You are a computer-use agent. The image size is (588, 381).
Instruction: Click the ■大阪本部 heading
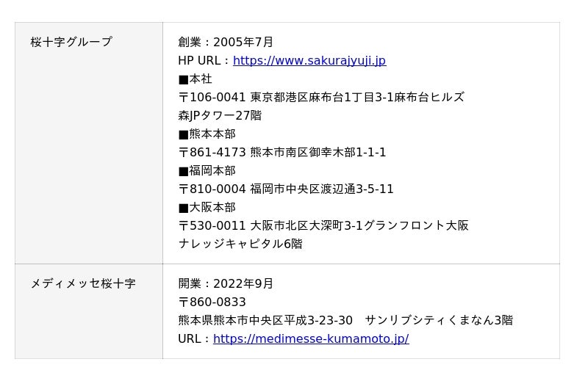(207, 208)
